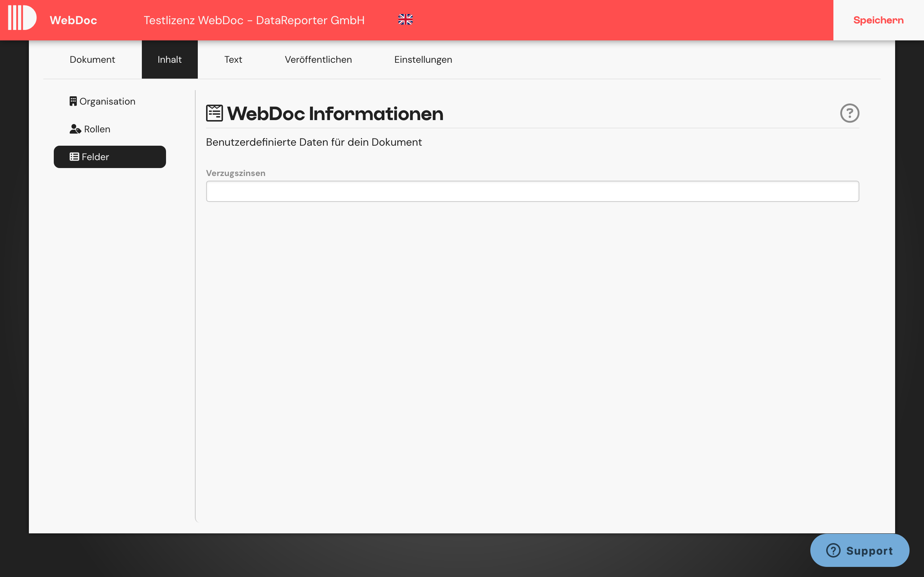
Task: Select the Inhalt tab
Action: [170, 59]
